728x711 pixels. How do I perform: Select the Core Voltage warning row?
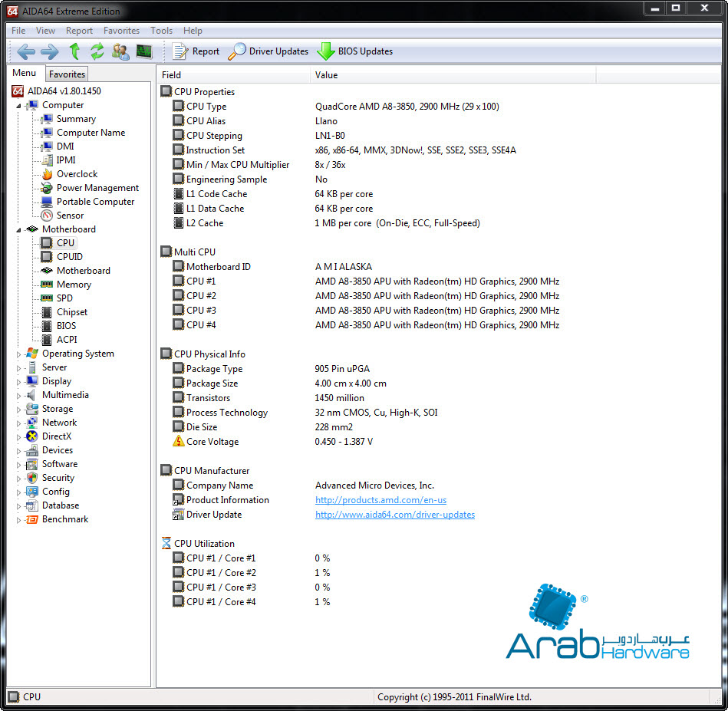coord(273,441)
